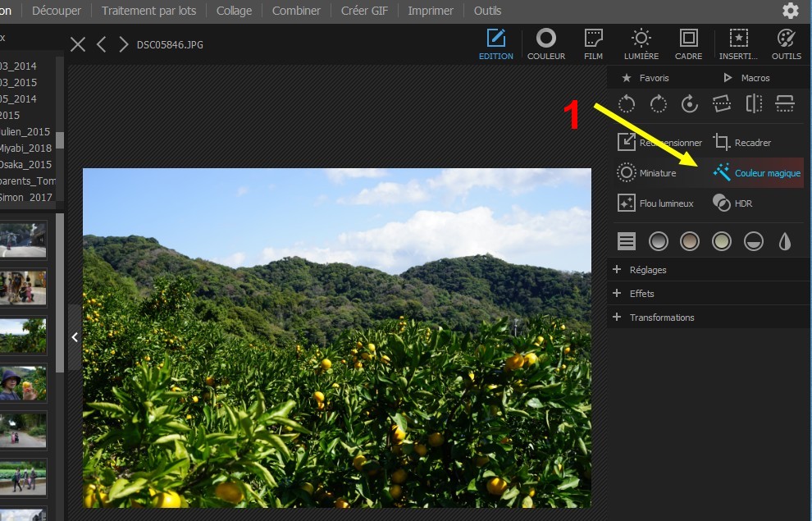Open settings with the gear icon
812x521 pixels.
click(790, 11)
